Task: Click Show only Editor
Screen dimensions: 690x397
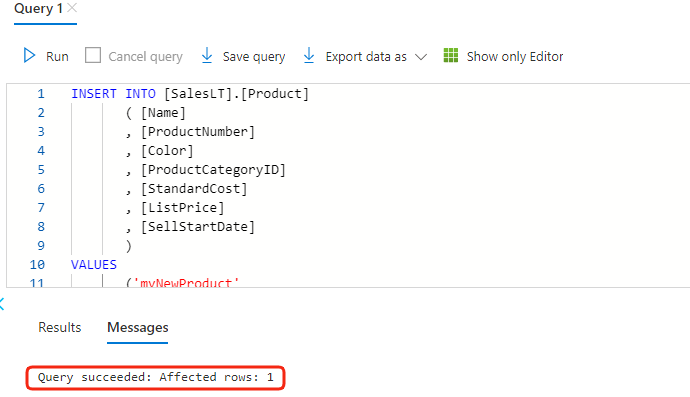Action: pyautogui.click(x=515, y=57)
